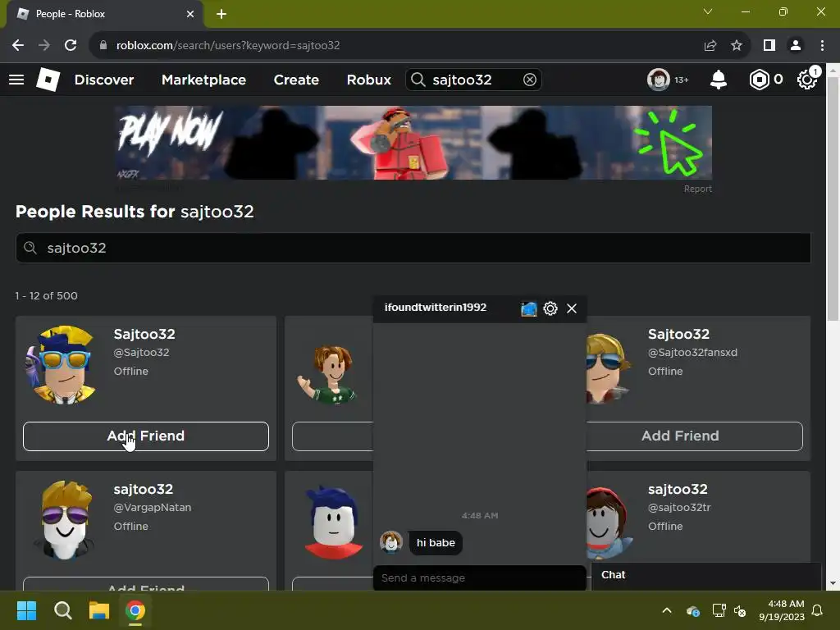Close the People - Roblox tab
The height and width of the screenshot is (630, 840).
pos(190,14)
